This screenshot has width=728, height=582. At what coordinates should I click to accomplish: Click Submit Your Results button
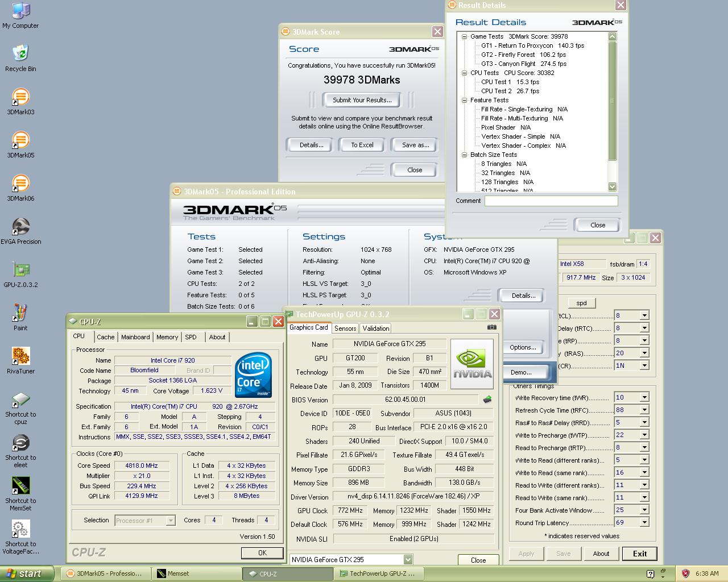click(x=362, y=100)
